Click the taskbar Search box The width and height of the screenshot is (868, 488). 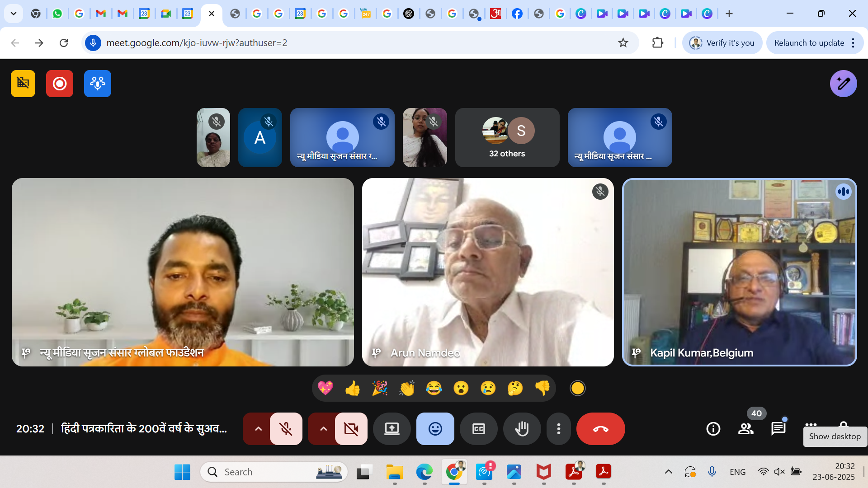(274, 472)
